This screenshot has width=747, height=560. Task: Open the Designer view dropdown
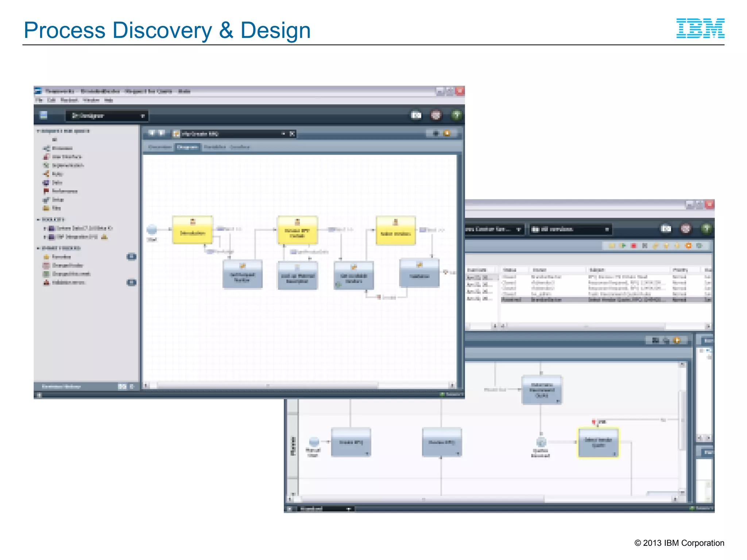tap(107, 116)
